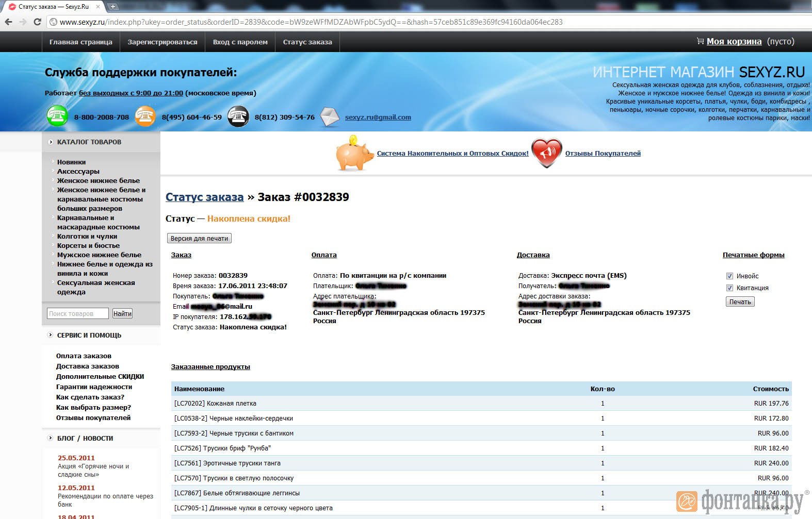Click the piggy bank discount icon
Screen dimensions: 812x519
click(x=354, y=153)
